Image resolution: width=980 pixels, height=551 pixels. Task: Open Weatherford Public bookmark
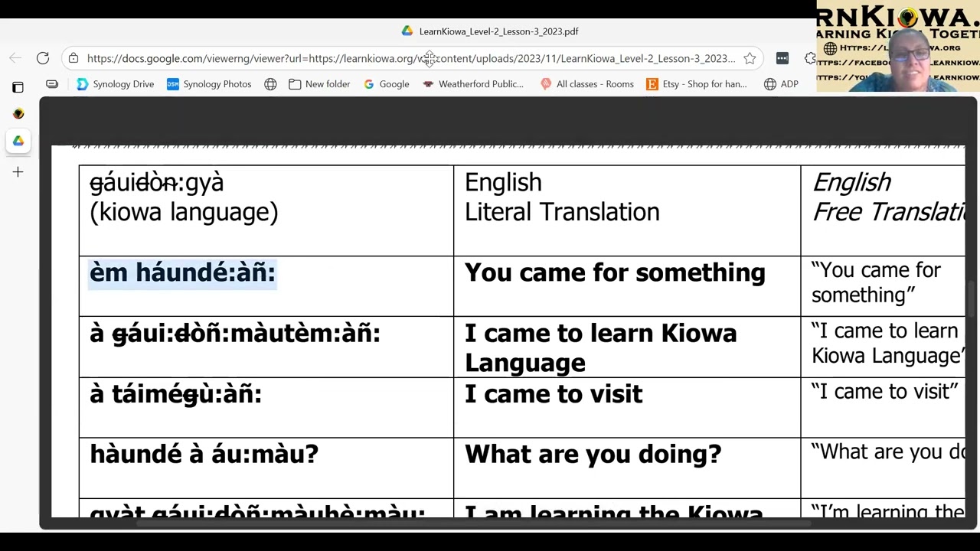click(473, 84)
